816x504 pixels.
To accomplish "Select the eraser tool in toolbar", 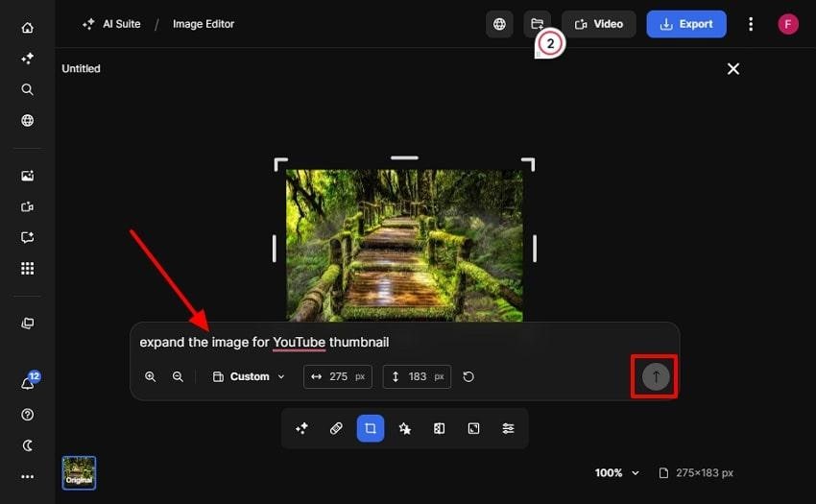I will point(336,428).
